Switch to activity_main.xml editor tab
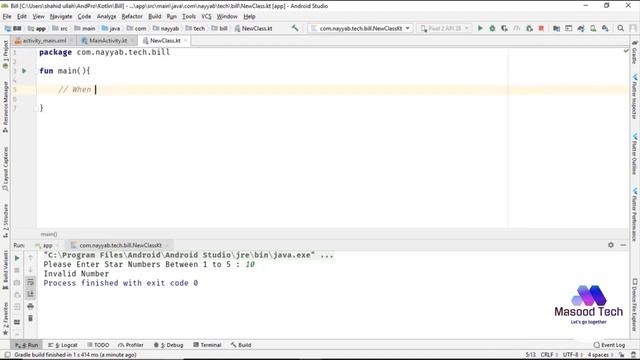 pyautogui.click(x=44, y=40)
